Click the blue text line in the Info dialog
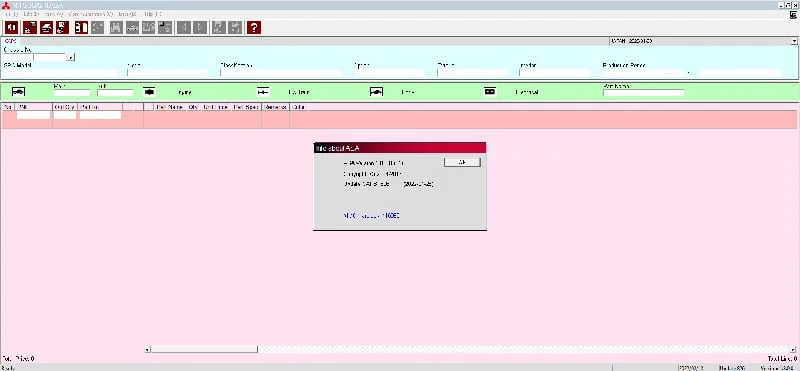Viewport: 800px width, 371px height. [371, 215]
